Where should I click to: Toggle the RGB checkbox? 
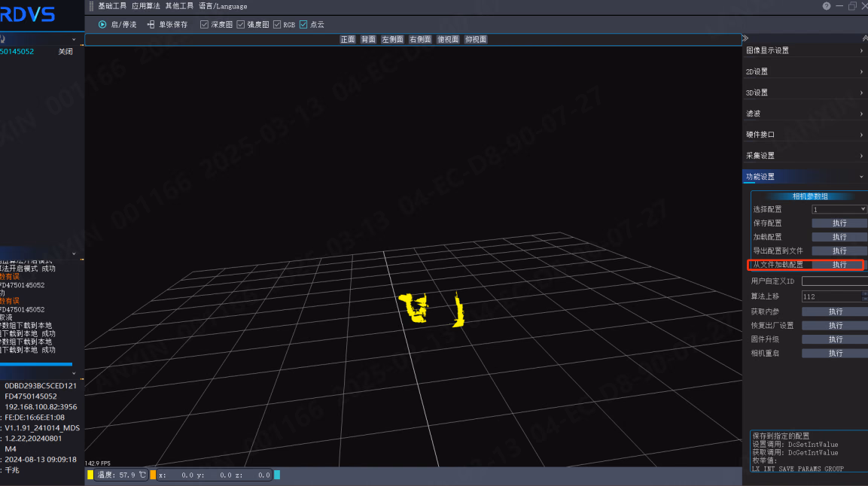[x=277, y=24]
